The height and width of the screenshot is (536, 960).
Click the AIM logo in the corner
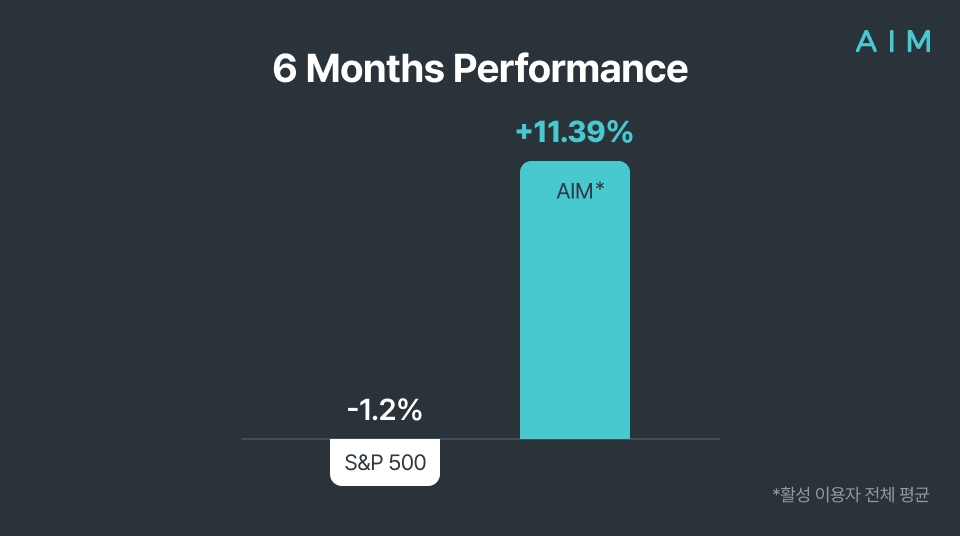pos(894,42)
